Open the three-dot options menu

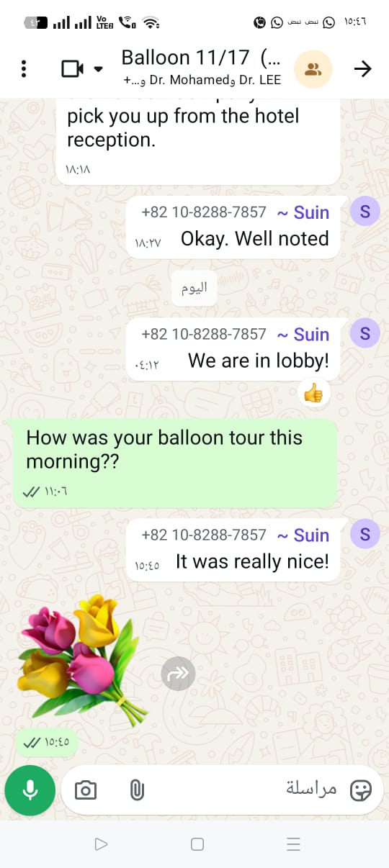point(24,69)
